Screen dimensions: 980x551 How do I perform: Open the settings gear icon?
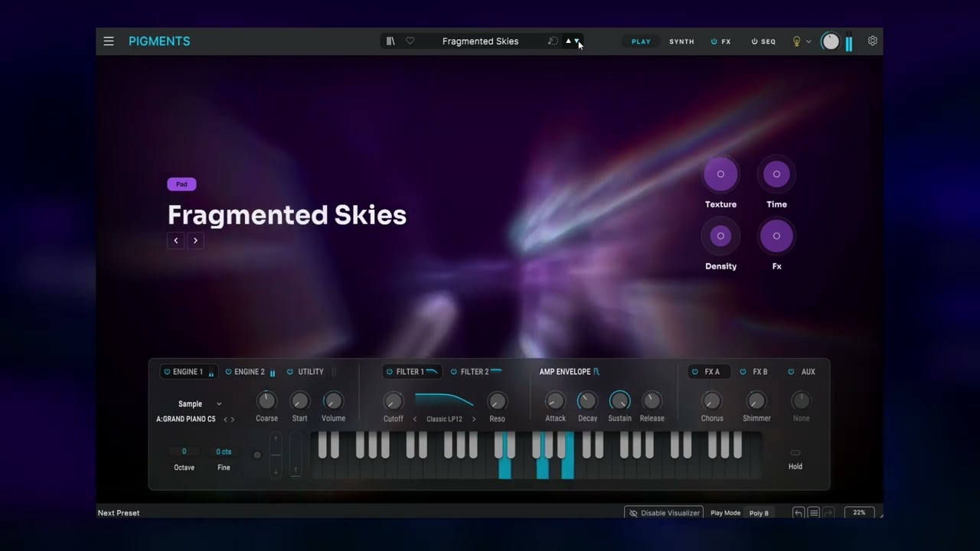[x=872, y=41]
